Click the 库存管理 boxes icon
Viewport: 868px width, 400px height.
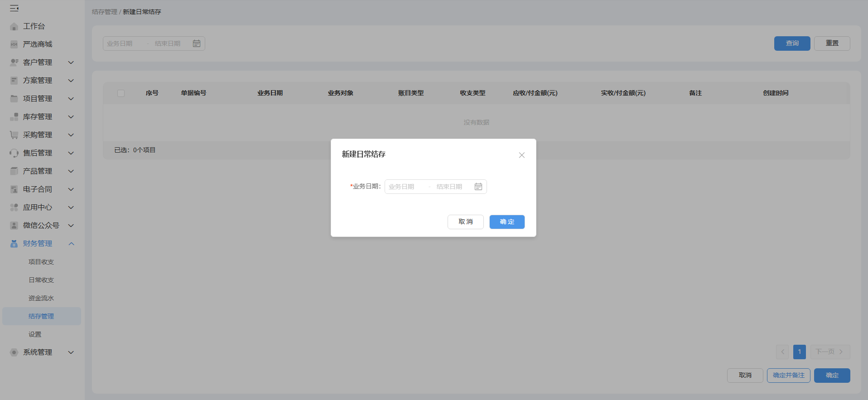[14, 117]
